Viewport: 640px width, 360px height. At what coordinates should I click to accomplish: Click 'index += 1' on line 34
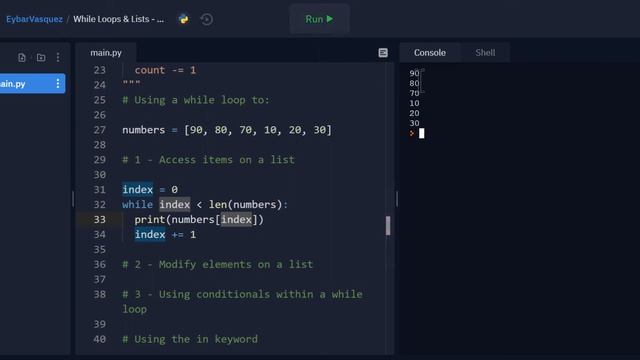pos(165,235)
